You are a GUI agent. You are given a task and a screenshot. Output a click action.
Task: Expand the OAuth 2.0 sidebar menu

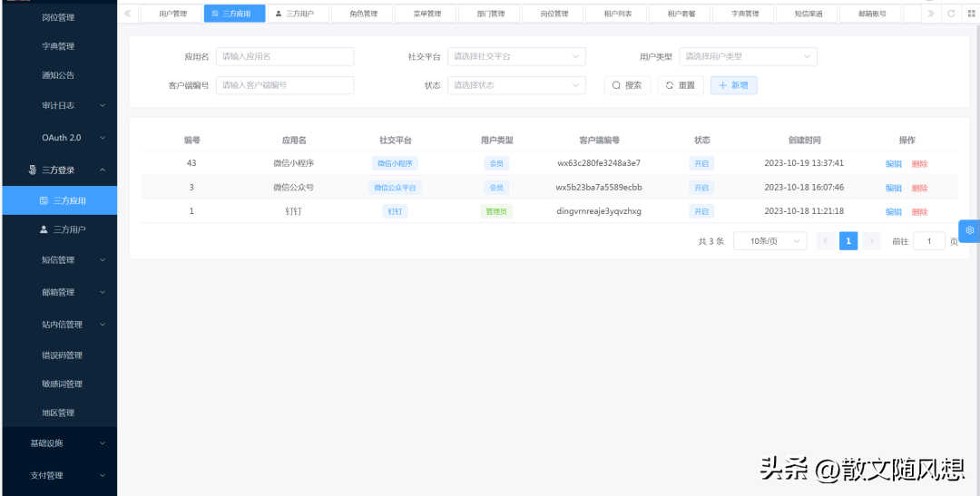click(103, 138)
